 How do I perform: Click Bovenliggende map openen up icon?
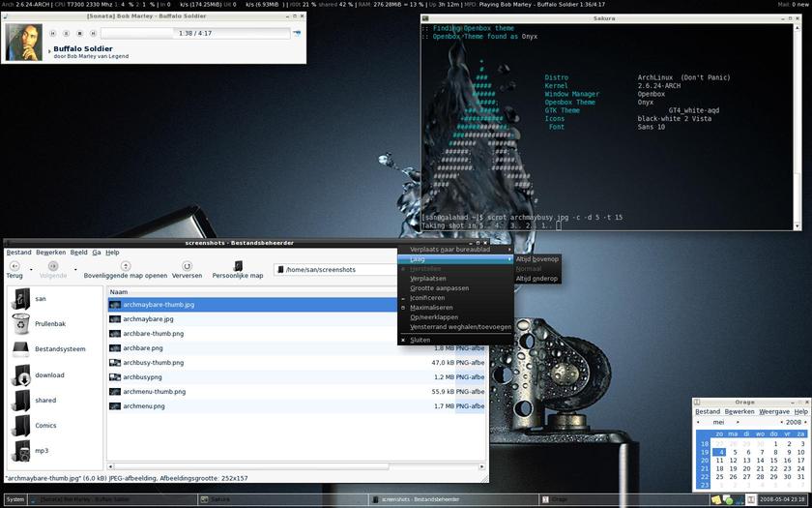(x=126, y=266)
